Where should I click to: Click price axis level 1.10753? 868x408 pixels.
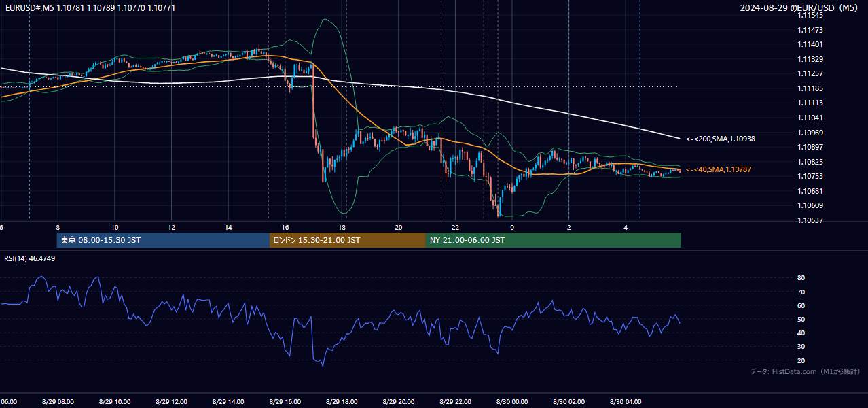tap(810, 176)
